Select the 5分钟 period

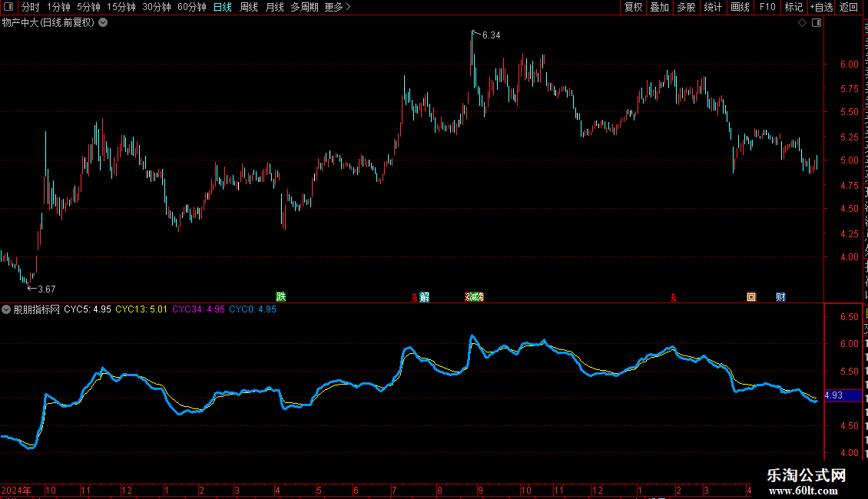point(88,7)
